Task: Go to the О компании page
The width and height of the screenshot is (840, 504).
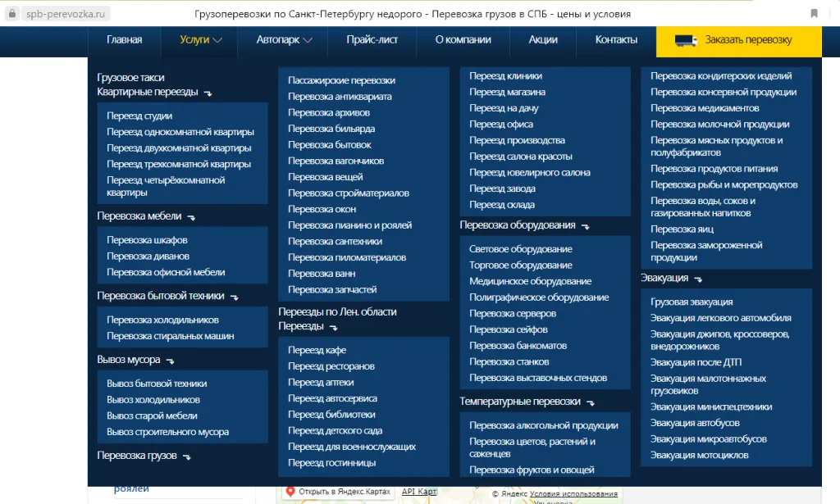Action: 463,39
